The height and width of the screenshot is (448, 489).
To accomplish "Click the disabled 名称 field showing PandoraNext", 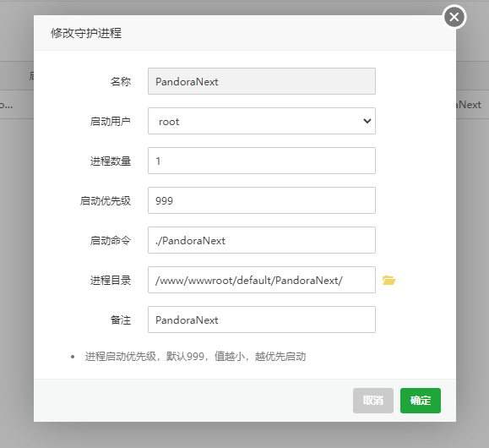I will pos(262,81).
